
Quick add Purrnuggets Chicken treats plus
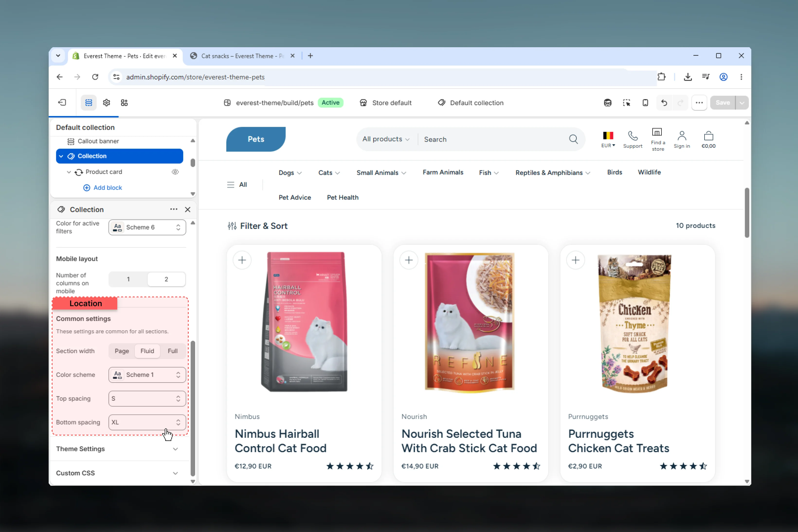(x=576, y=260)
